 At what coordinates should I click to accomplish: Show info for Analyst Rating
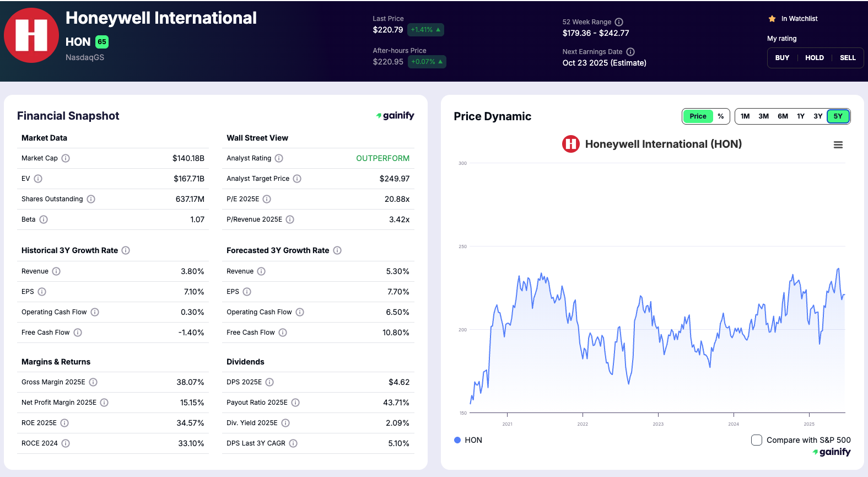(x=279, y=158)
